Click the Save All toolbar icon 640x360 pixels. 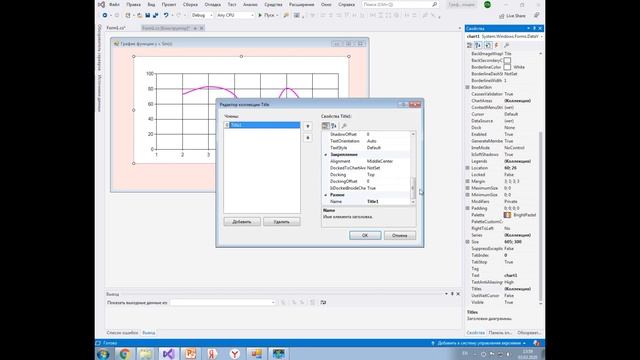[x=156, y=15]
